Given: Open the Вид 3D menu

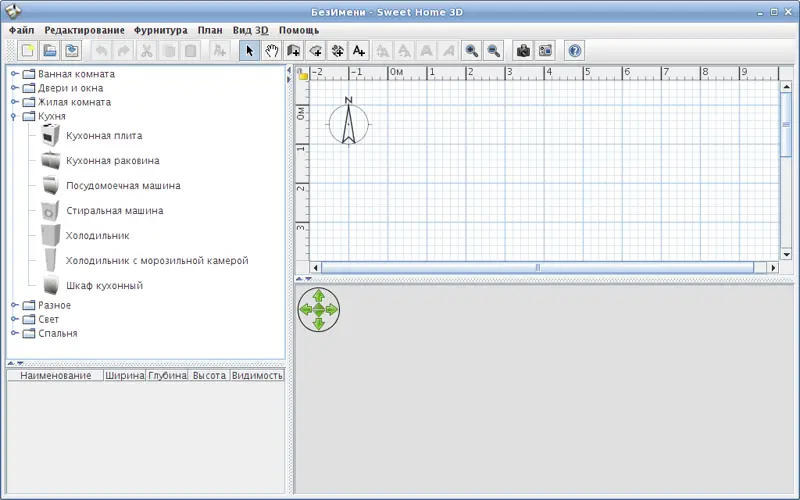Looking at the screenshot, I should [x=251, y=30].
